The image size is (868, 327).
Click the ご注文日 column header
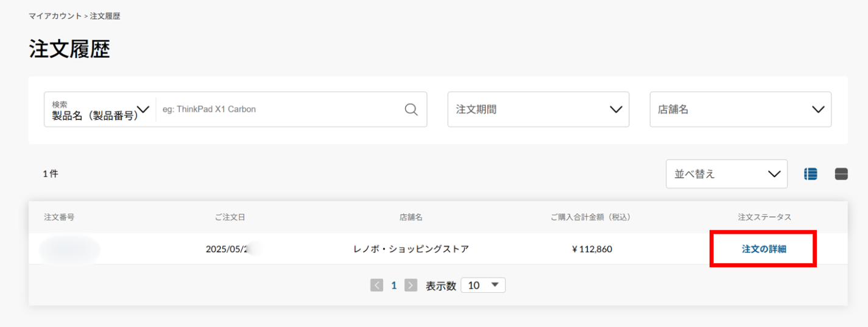coord(230,217)
